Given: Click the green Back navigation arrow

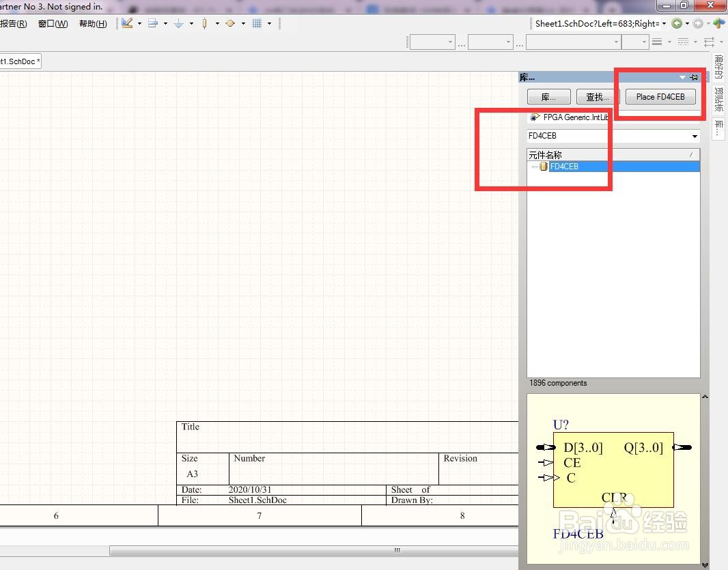Looking at the screenshot, I should point(677,23).
